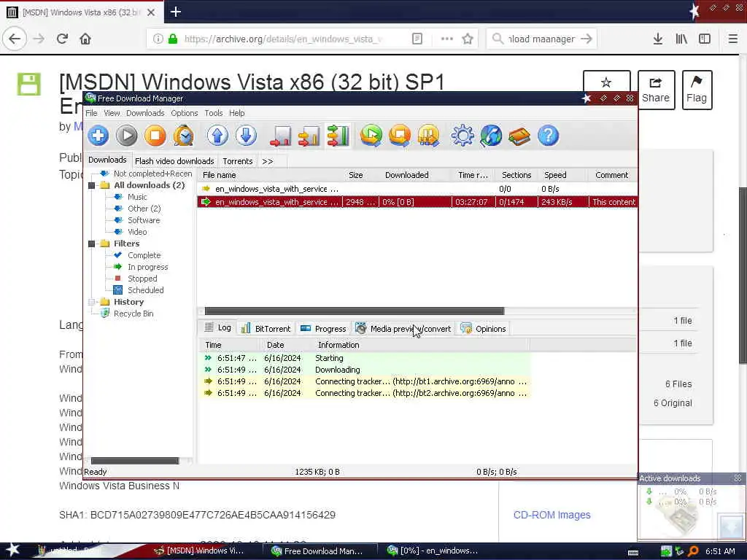Close the Active downloads floating panel
The width and height of the screenshot is (747, 560).
(738, 478)
